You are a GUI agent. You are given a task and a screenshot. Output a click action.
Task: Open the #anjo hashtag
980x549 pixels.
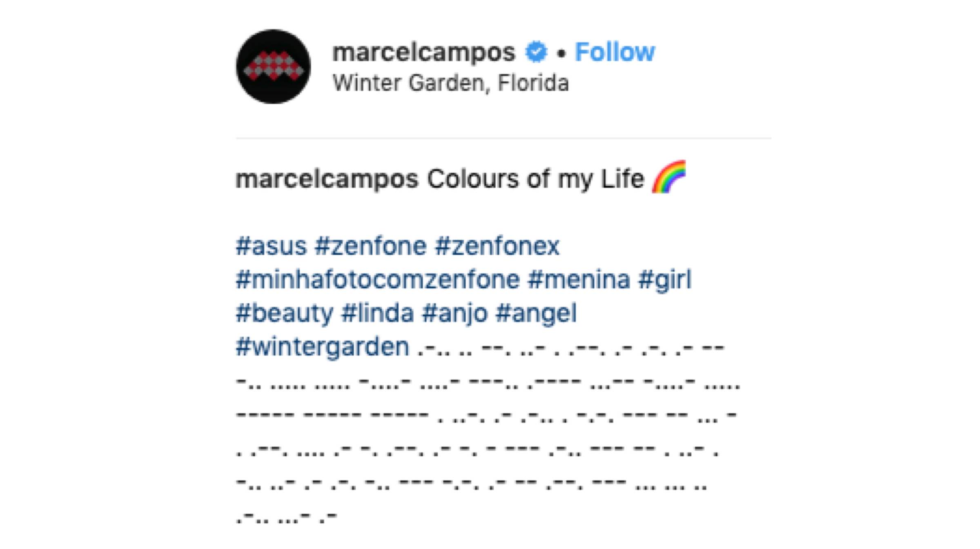pyautogui.click(x=454, y=314)
